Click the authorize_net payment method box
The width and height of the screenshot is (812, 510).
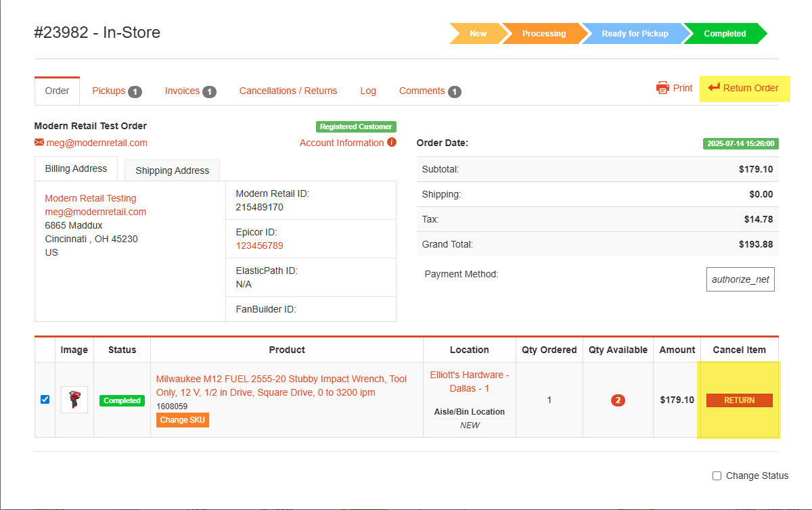pyautogui.click(x=740, y=279)
